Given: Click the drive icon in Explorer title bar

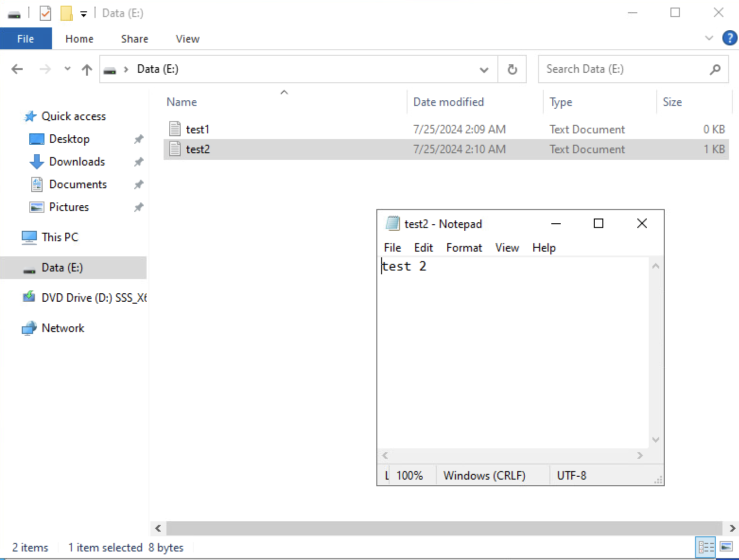Looking at the screenshot, I should [14, 14].
